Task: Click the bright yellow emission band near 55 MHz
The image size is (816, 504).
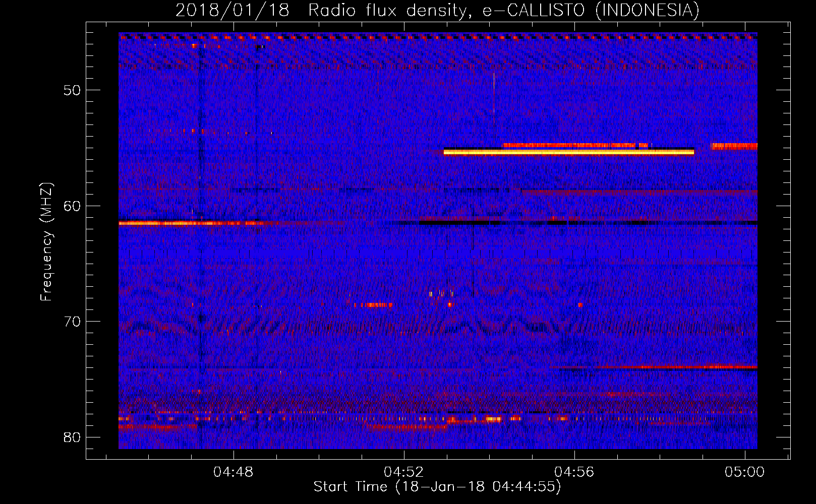Action: point(569,152)
